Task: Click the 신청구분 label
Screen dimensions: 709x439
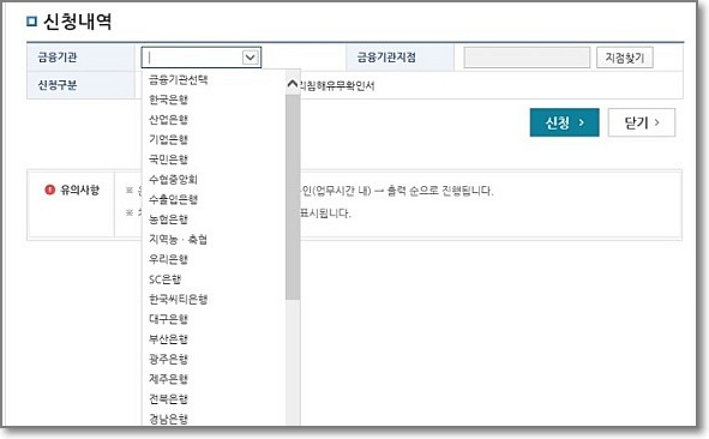Action: click(57, 85)
